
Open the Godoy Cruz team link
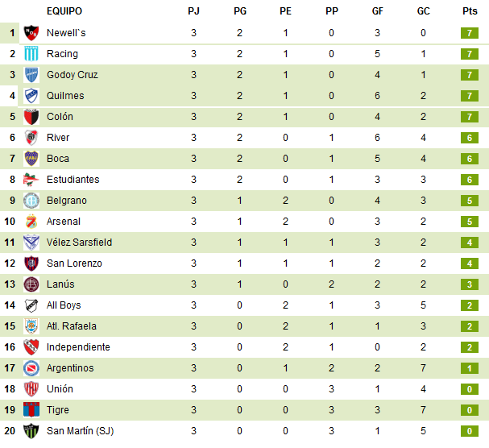[x=73, y=75]
